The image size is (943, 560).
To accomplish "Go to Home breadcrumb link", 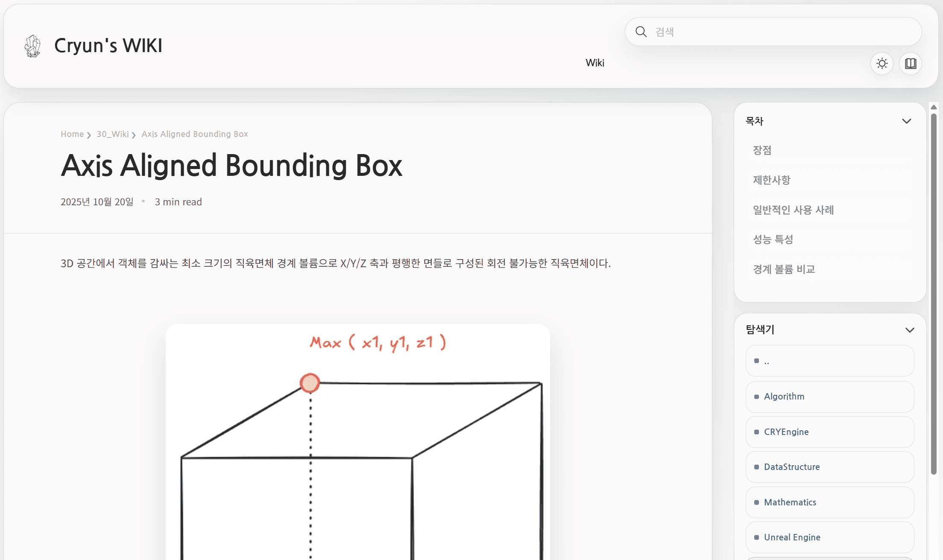I will pyautogui.click(x=72, y=134).
